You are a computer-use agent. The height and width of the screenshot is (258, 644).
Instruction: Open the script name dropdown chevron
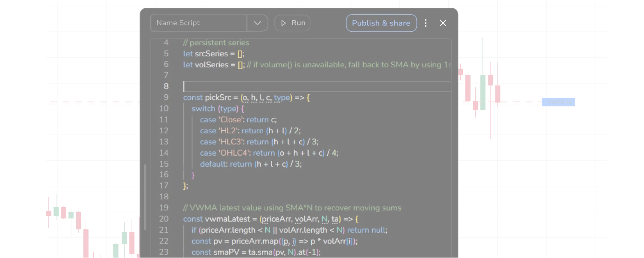pos(258,23)
